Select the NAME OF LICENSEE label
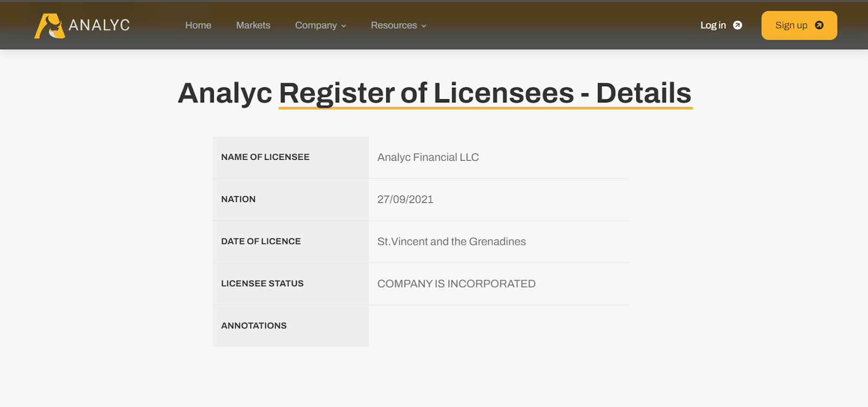This screenshot has width=868, height=407. (x=265, y=157)
